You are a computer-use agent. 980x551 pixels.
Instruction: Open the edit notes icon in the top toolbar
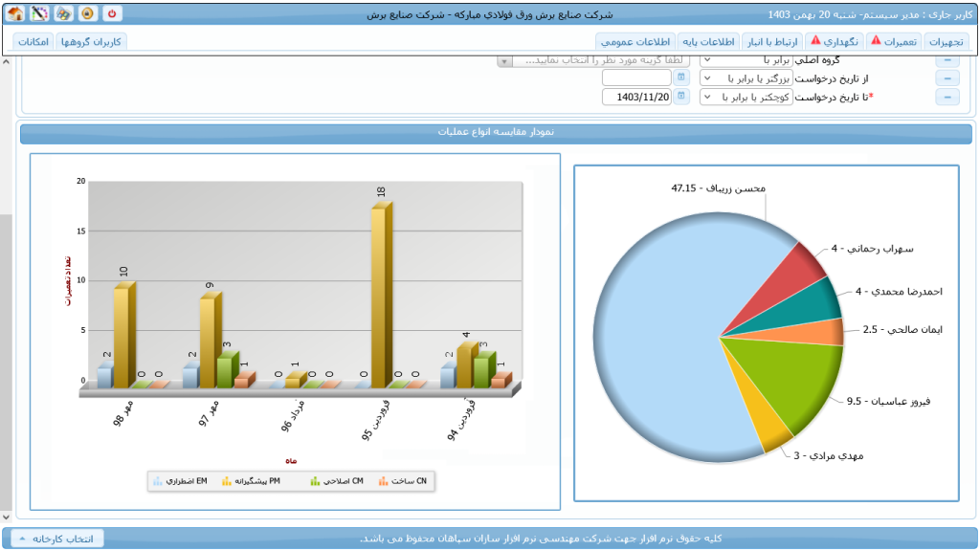point(38,12)
